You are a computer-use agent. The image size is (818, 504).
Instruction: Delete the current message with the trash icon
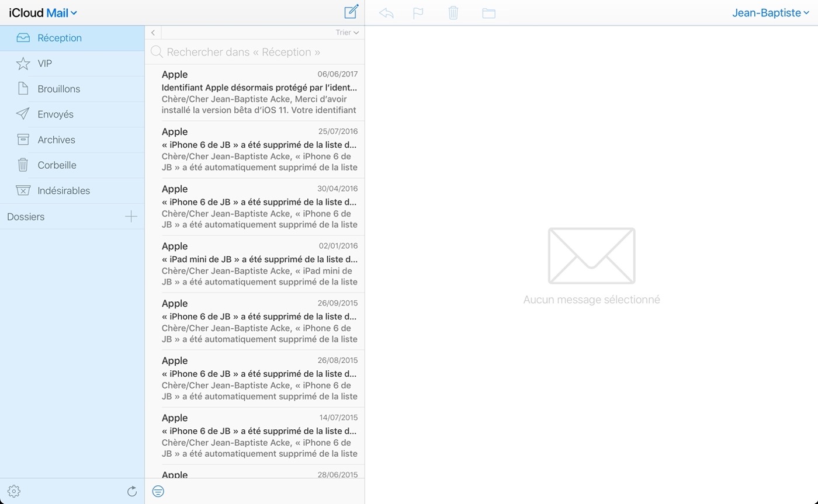click(454, 12)
